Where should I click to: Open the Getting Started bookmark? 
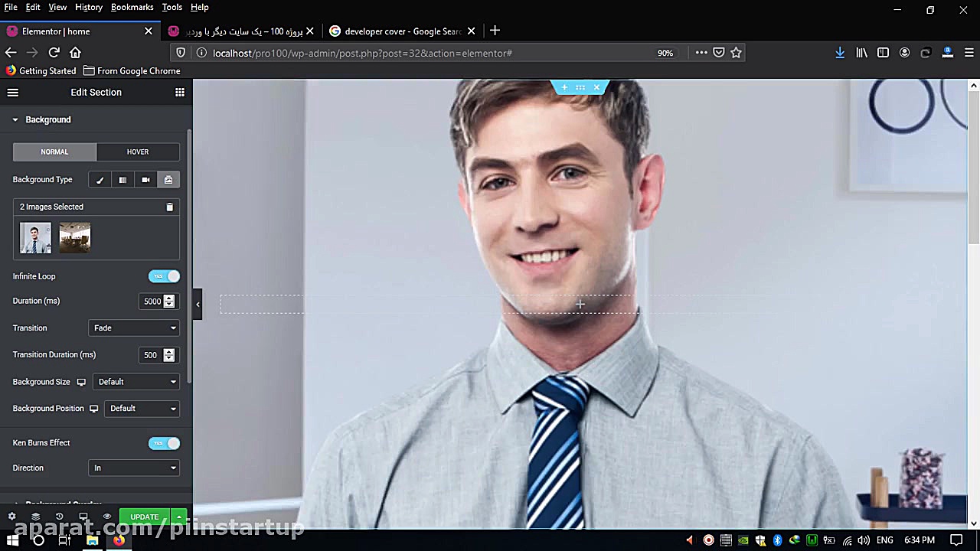point(41,71)
